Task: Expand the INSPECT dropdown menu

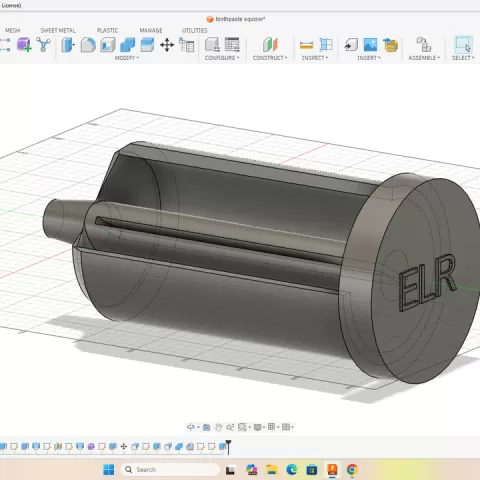Action: tap(315, 58)
